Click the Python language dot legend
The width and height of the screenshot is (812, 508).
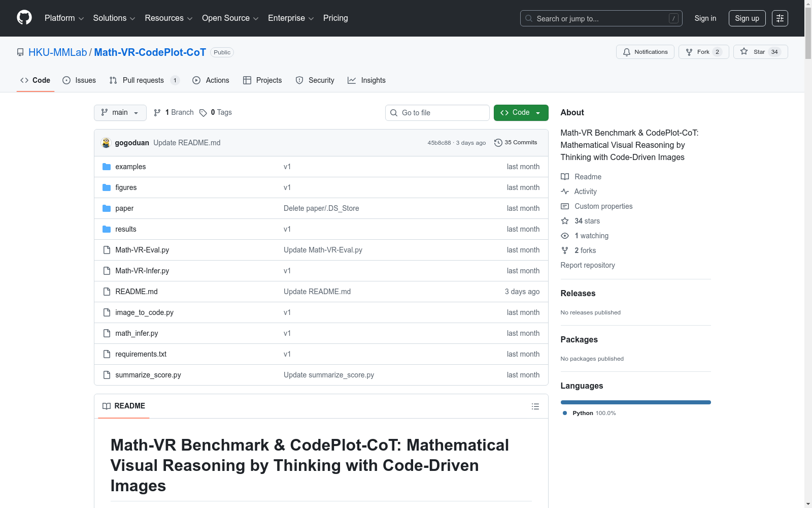[x=565, y=413]
